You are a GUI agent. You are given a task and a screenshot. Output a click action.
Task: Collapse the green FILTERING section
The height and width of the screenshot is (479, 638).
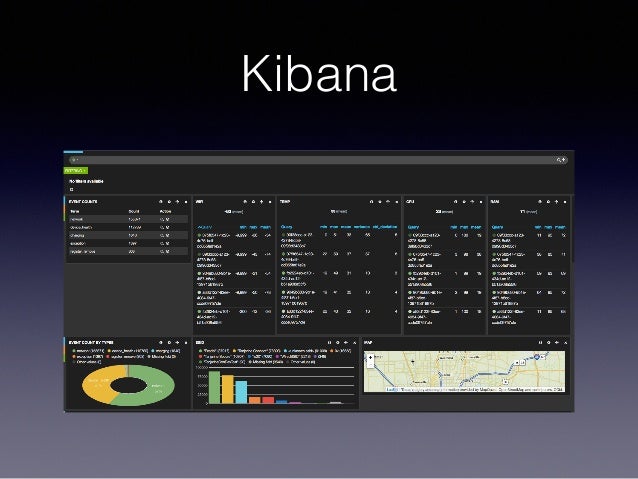coord(76,171)
